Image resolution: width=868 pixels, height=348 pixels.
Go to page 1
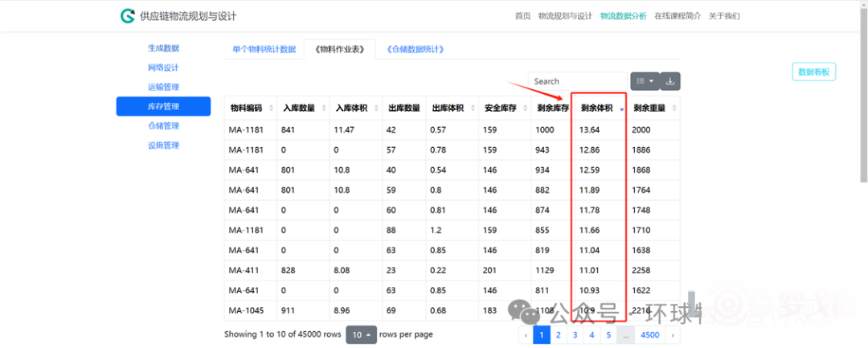click(x=542, y=334)
